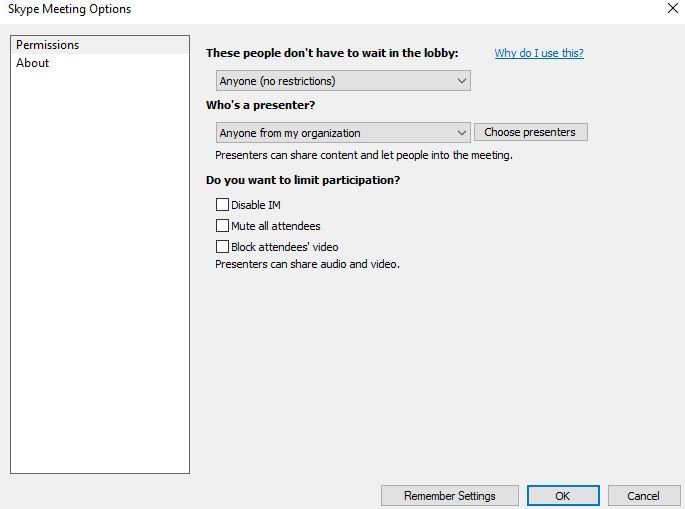The height and width of the screenshot is (509, 685).
Task: Check Block attendees' video box
Action: coord(223,247)
